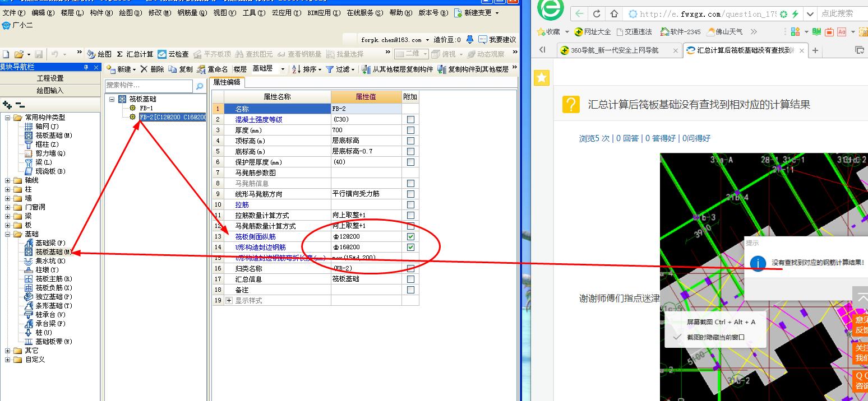The height and width of the screenshot is (401, 868).
Task: Check 汇总信息 附加 checkbox
Action: (x=410, y=279)
